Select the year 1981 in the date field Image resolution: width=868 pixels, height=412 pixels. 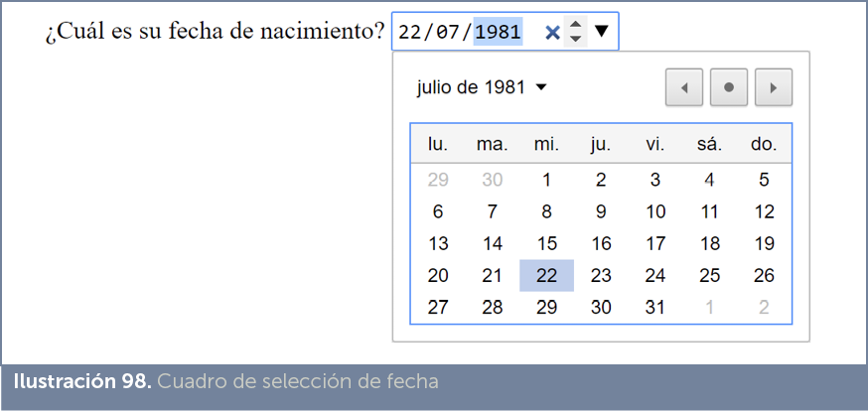pos(498,32)
